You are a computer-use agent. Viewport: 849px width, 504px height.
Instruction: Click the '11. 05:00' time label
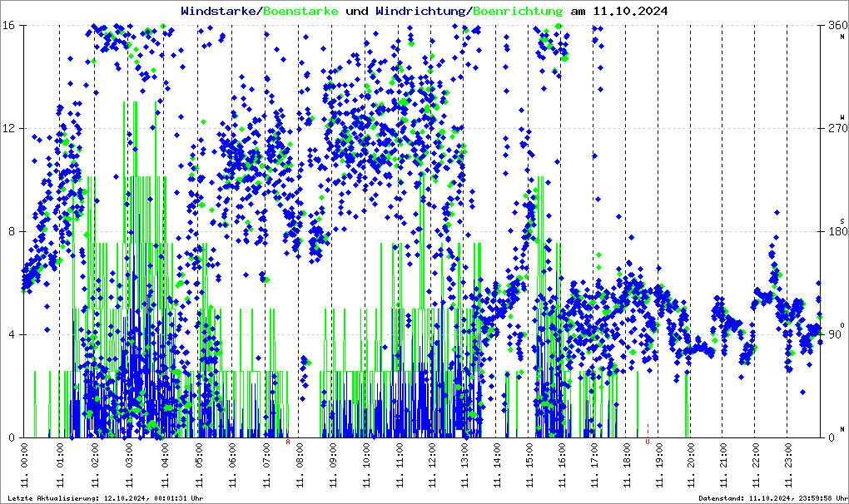pos(199,466)
